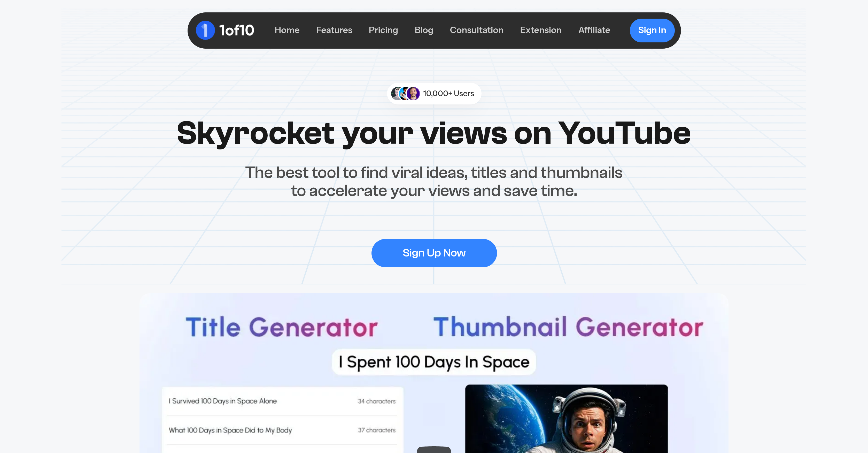The height and width of the screenshot is (453, 868).
Task: Click the 1of10 blue logo icon
Action: (x=205, y=30)
